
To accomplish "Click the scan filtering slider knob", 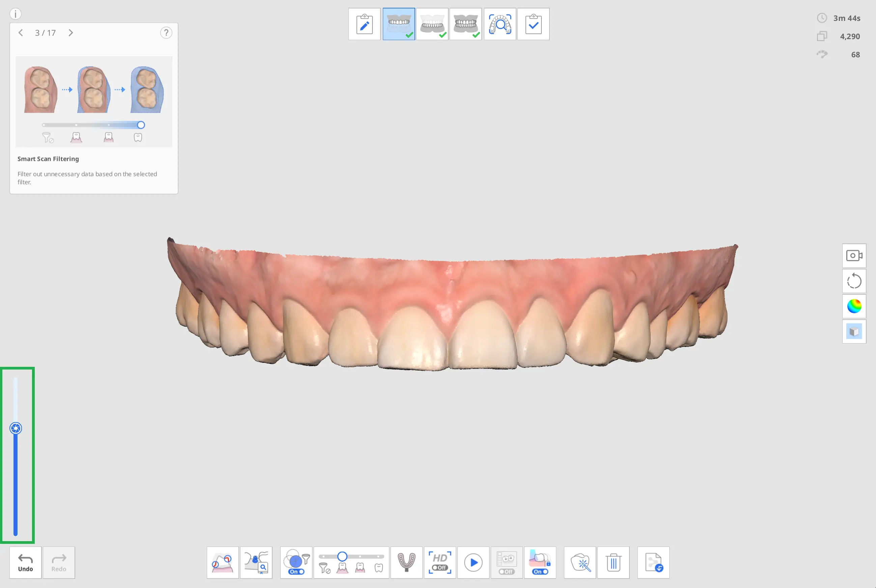I will pos(342,557).
